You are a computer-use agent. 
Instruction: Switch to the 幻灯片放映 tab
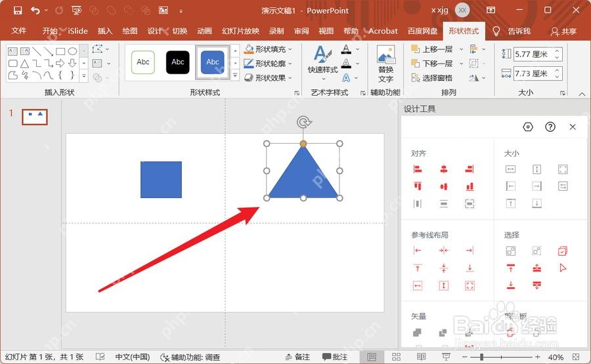click(x=240, y=31)
